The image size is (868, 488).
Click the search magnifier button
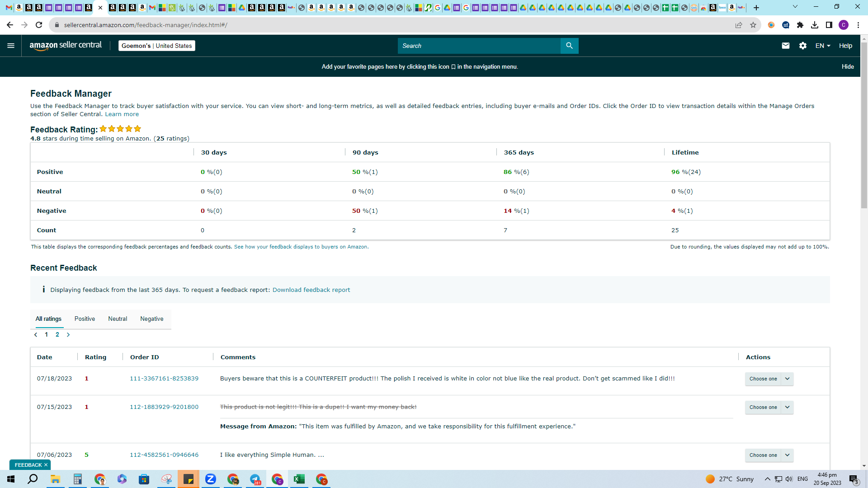[569, 46]
